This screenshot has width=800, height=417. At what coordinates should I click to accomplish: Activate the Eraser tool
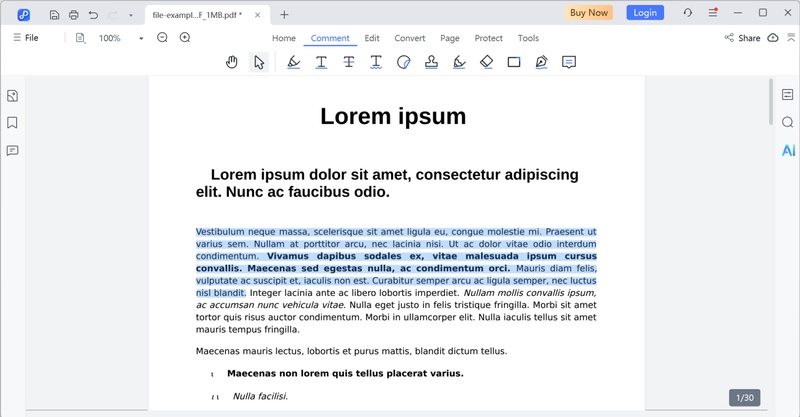point(486,62)
